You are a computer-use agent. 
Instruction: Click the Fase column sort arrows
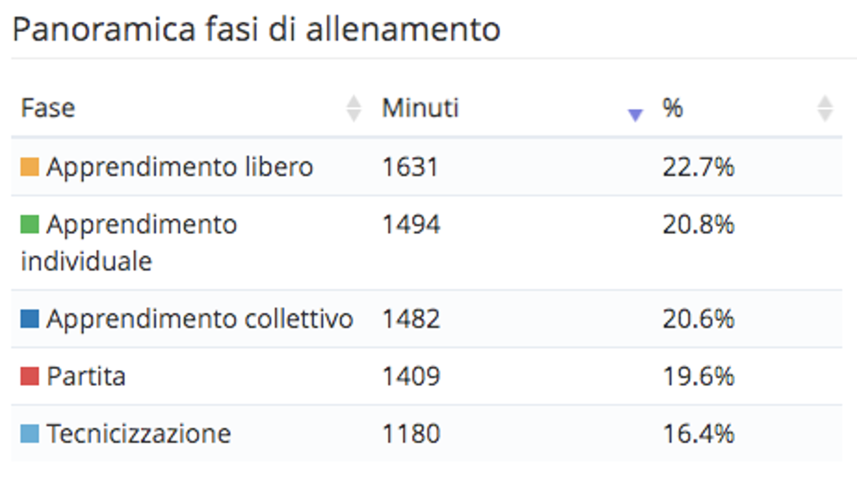[353, 108]
